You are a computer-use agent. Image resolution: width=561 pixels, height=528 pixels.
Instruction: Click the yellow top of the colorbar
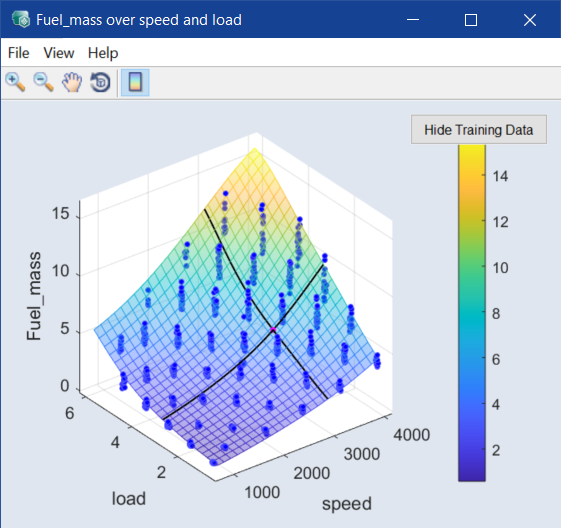pos(472,151)
